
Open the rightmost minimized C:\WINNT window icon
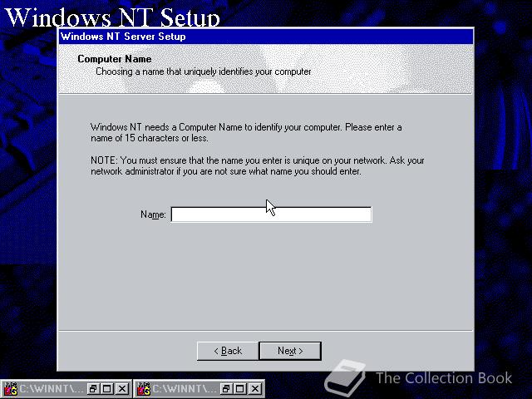pos(144,389)
